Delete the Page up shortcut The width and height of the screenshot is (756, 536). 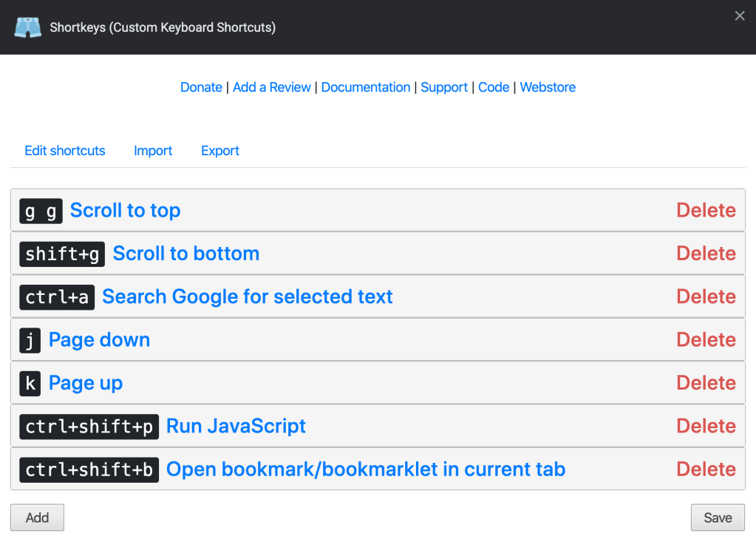[x=706, y=383]
